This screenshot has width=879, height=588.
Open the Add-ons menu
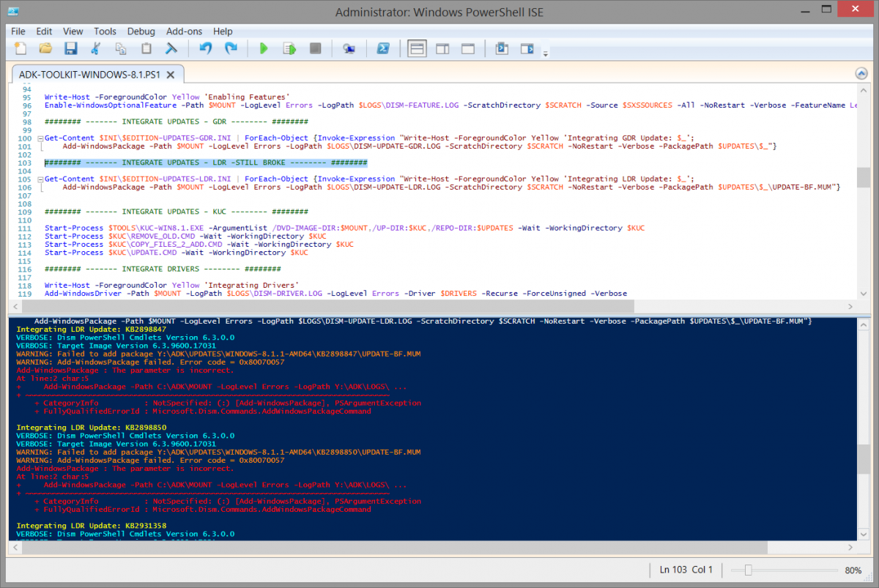point(184,31)
